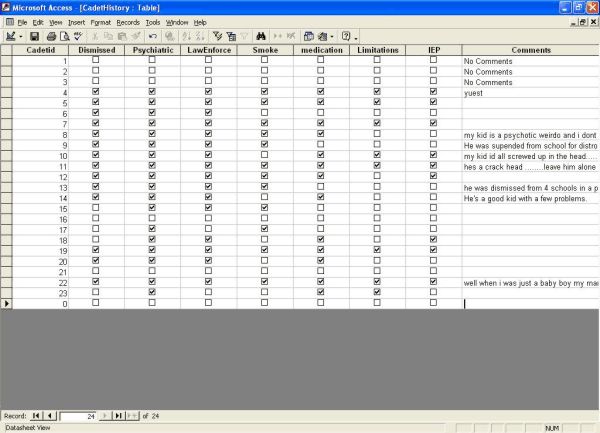This screenshot has width=600, height=433.
Task: Select the IEP column header
Action: pyautogui.click(x=434, y=50)
